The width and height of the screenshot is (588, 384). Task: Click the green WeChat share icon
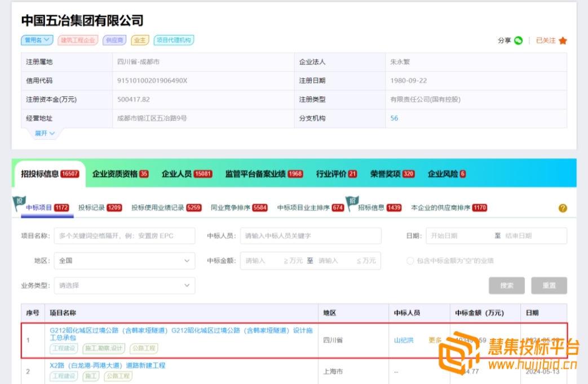coord(518,41)
